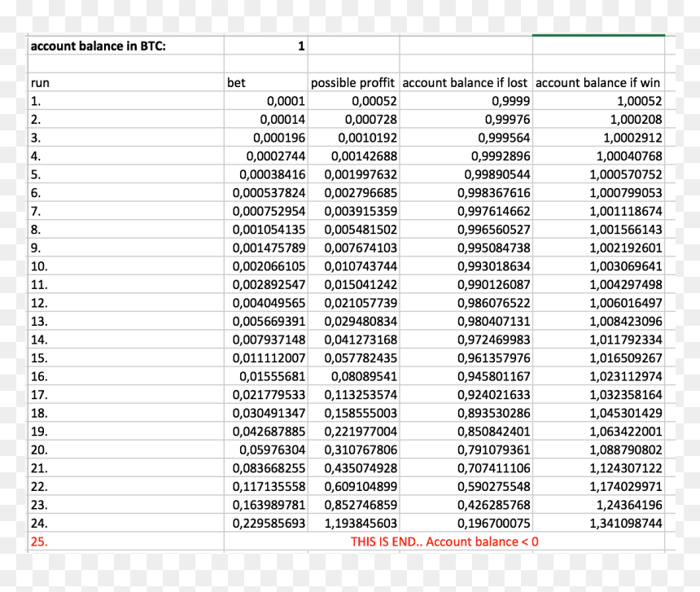Select the 'run' column header cell
The image size is (700, 592).
click(x=126, y=82)
